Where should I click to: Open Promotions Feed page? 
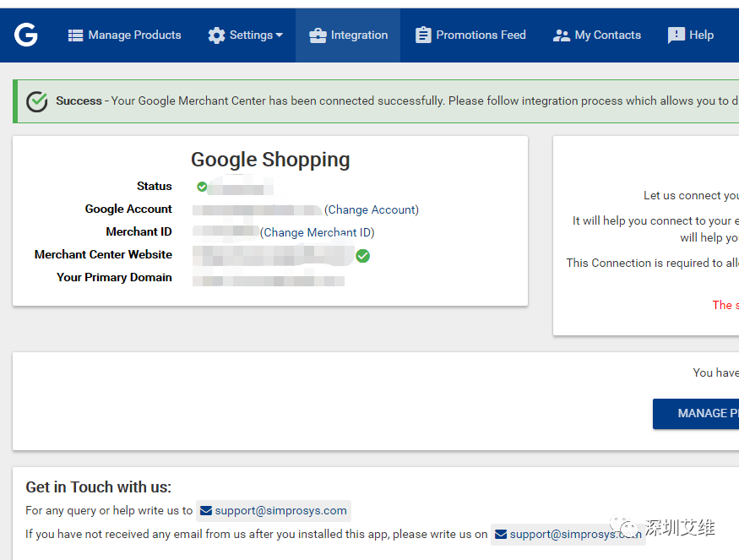tap(470, 35)
